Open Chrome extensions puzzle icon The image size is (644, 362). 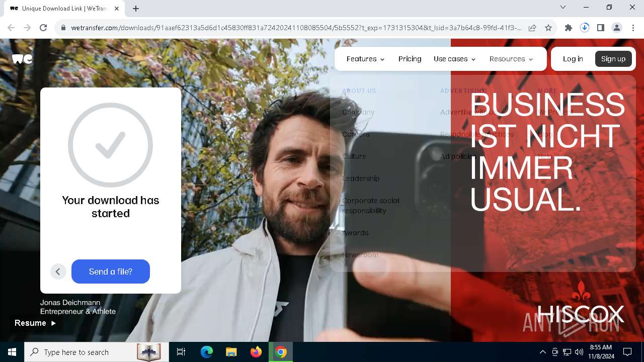pyautogui.click(x=569, y=28)
